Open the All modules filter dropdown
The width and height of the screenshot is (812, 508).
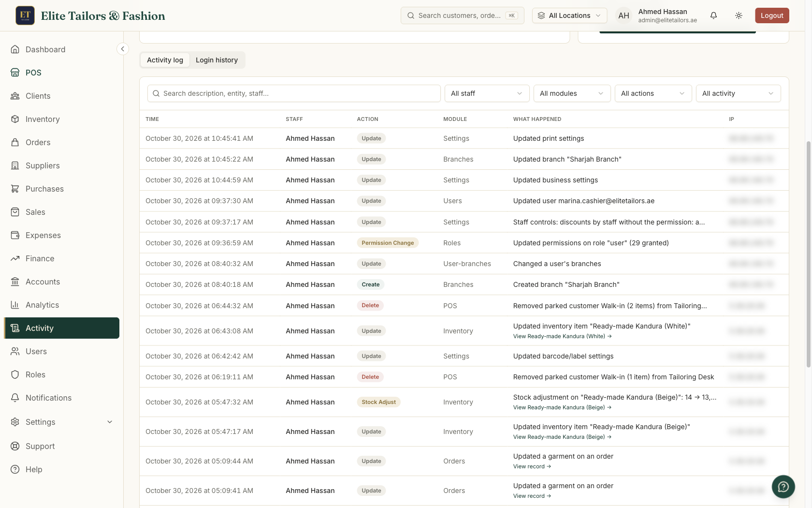point(572,93)
